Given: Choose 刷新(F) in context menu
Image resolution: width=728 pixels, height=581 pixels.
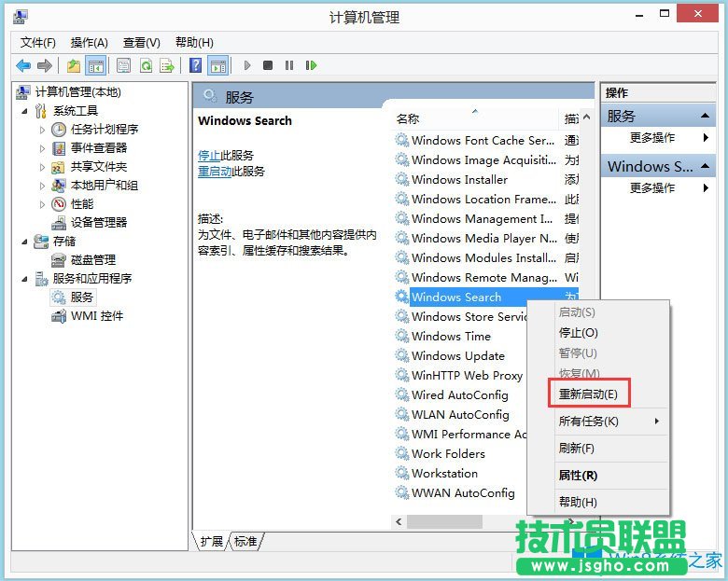Looking at the screenshot, I should [599, 449].
